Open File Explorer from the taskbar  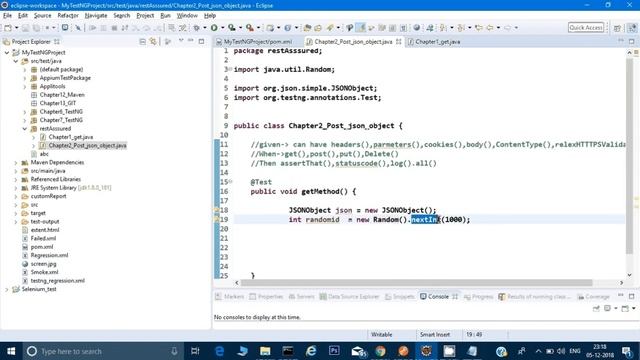tap(265, 351)
